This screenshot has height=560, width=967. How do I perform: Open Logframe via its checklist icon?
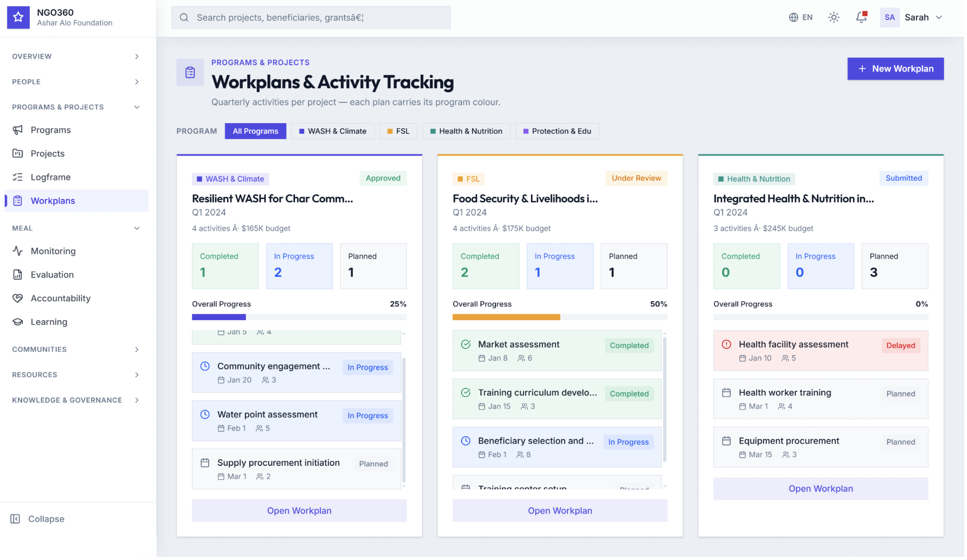[18, 177]
